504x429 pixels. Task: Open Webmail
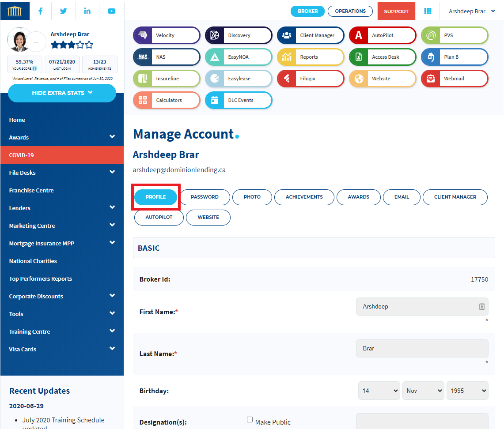click(x=455, y=79)
